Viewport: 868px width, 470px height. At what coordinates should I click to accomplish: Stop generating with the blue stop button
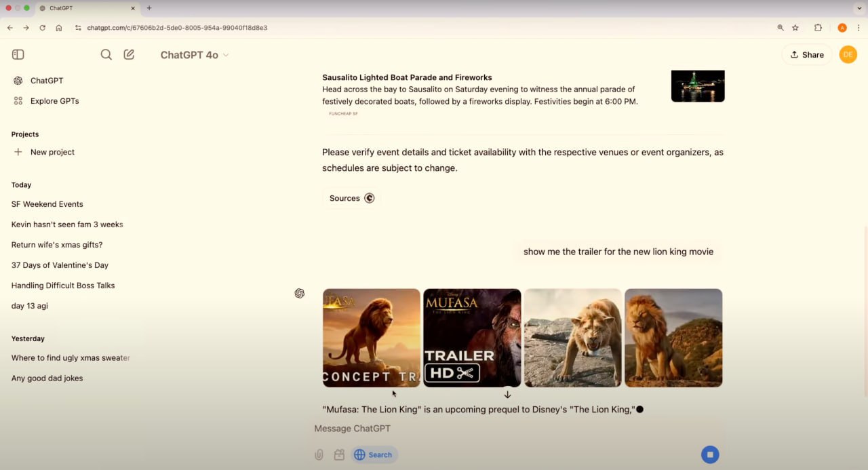[x=710, y=455]
